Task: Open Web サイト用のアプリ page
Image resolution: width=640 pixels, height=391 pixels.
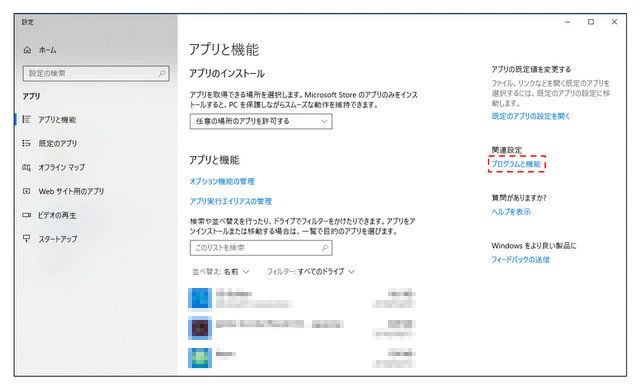Action: point(71,191)
